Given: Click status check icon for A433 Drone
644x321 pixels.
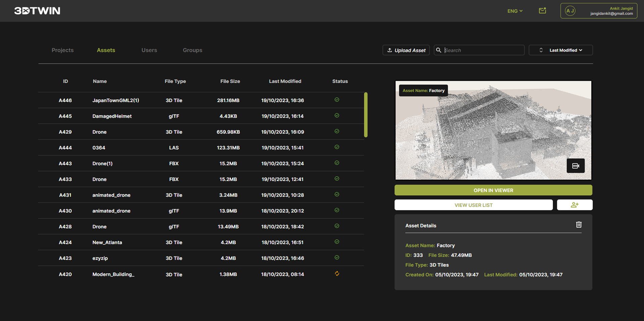Looking at the screenshot, I should [x=337, y=178].
